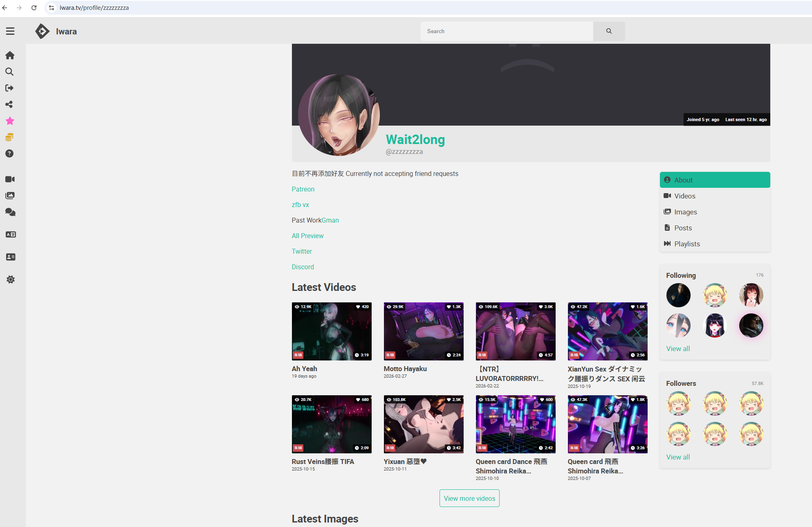812x527 pixels.
Task: Open the language translate icon in sidebar
Action: point(11,234)
